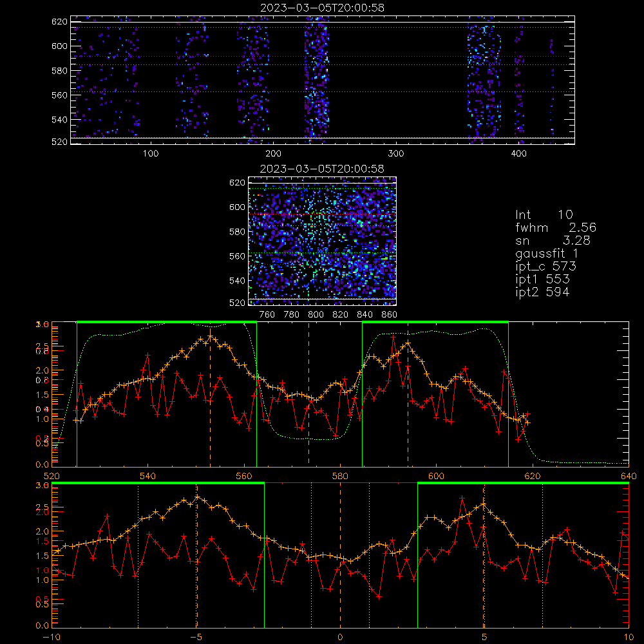Click the '-5' x-axis label of the bottom plot
This screenshot has height=644, width=644.
(196, 637)
